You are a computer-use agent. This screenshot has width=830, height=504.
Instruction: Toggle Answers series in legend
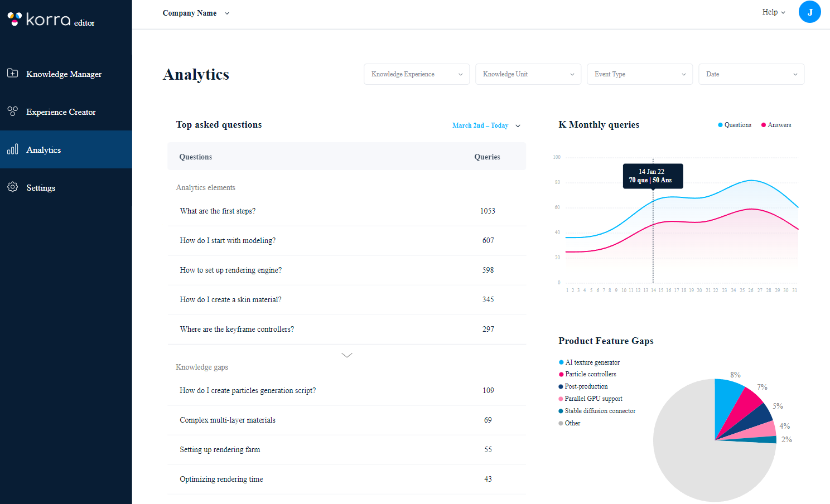776,125
